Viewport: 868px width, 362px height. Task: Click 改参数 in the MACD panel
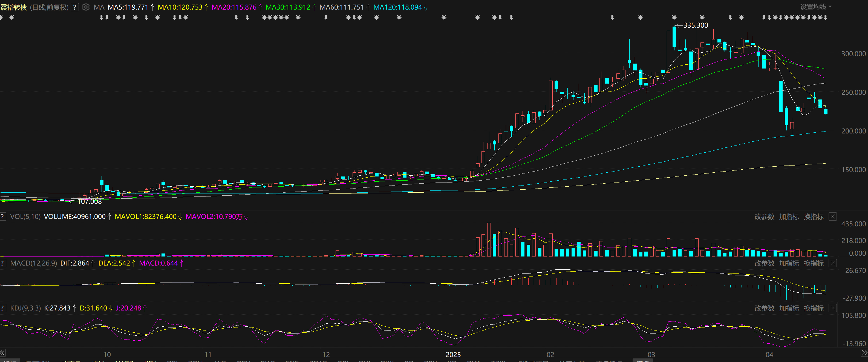point(764,263)
